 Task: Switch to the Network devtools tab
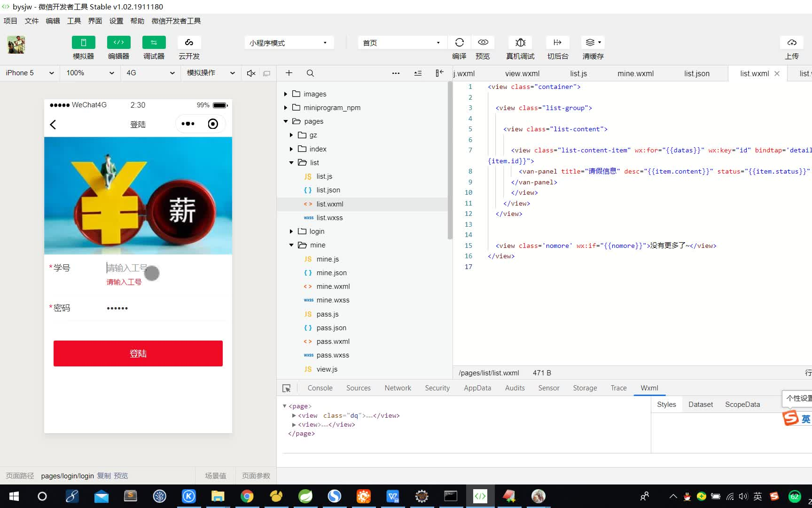[398, 388]
